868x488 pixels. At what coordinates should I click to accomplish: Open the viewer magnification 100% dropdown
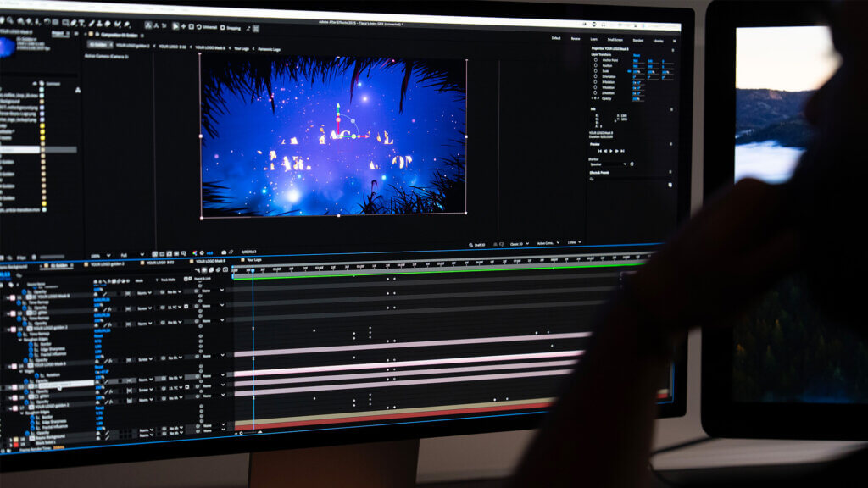click(101, 256)
